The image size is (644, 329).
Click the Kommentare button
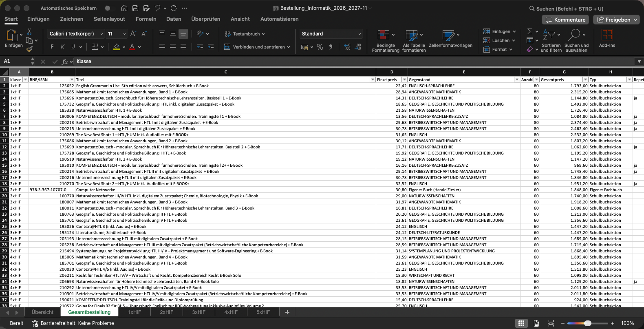point(566,20)
